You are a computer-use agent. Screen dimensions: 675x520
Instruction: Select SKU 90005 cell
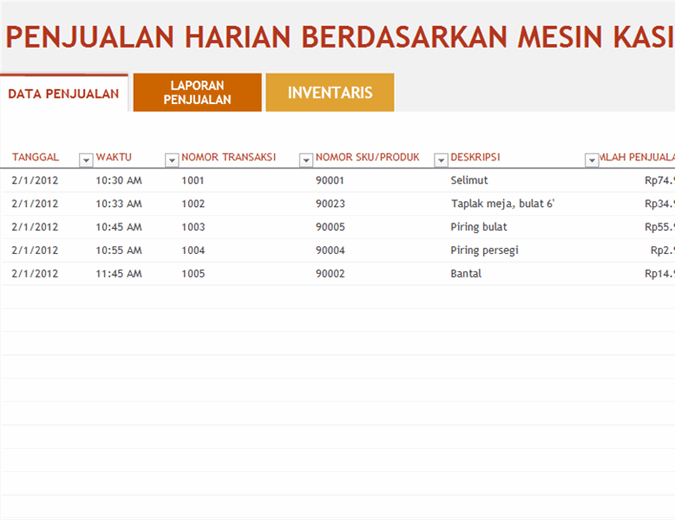click(x=330, y=227)
